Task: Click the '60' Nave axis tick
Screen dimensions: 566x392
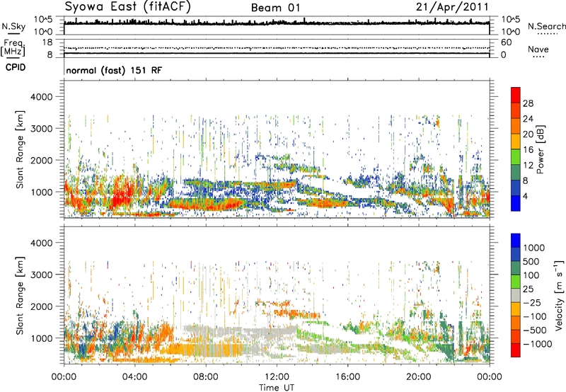Action: [506, 42]
